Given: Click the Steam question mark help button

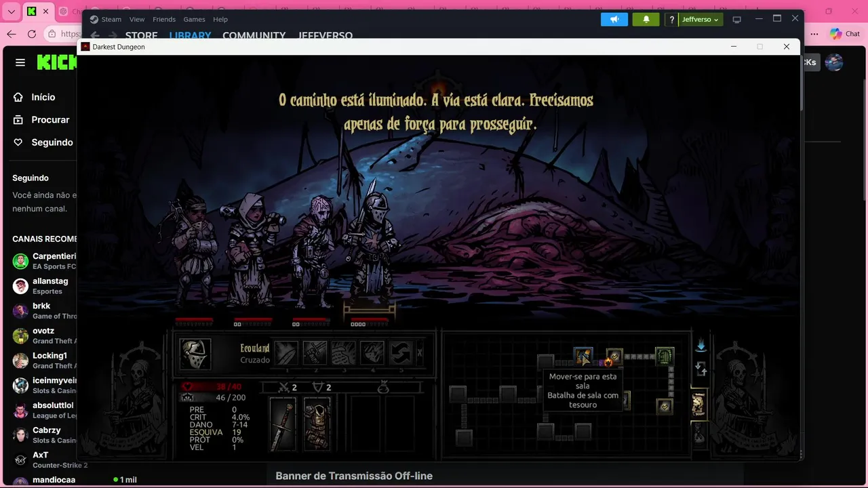Looking at the screenshot, I should 671,20.
